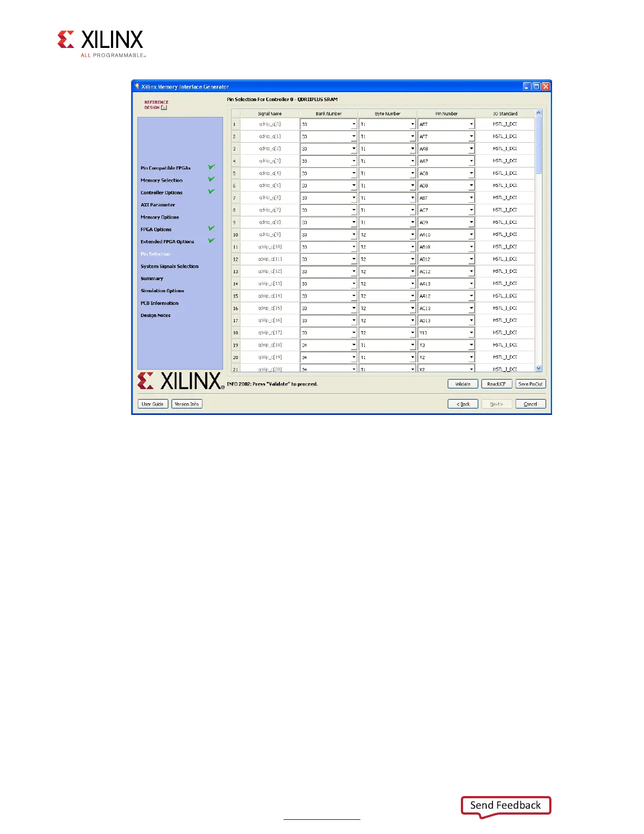The height and width of the screenshot is (834, 644).
Task: Click the Pin Number column header
Action: (x=446, y=114)
